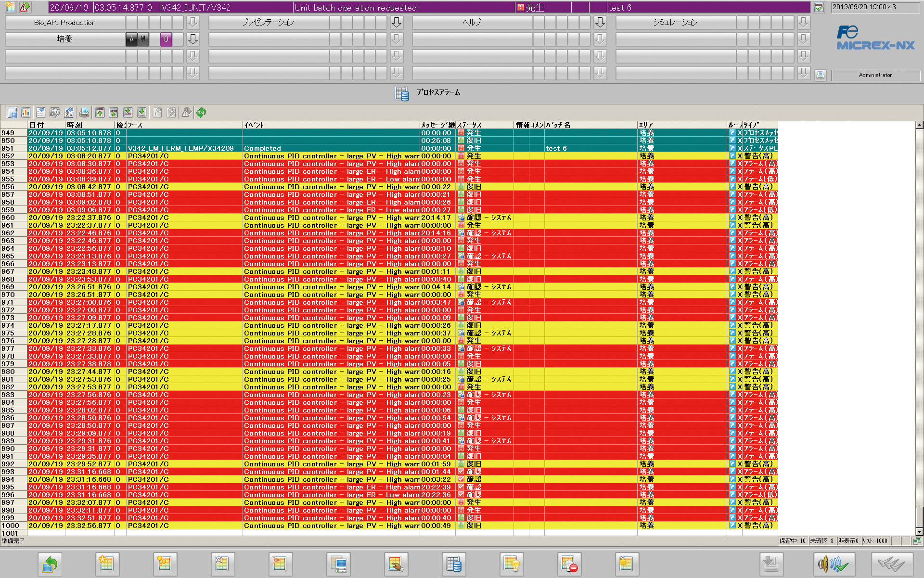Refresh the list with green arrows icon
Screen dimensions: 924x578
click(201, 113)
